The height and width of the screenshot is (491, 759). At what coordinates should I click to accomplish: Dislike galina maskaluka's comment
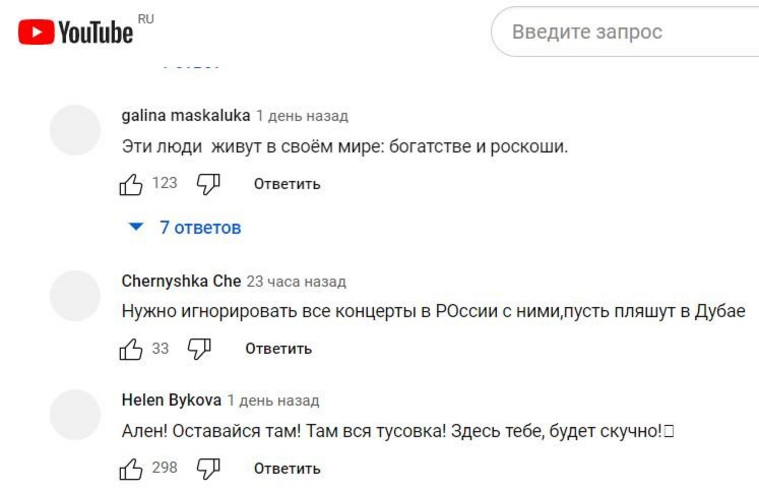click(x=208, y=184)
